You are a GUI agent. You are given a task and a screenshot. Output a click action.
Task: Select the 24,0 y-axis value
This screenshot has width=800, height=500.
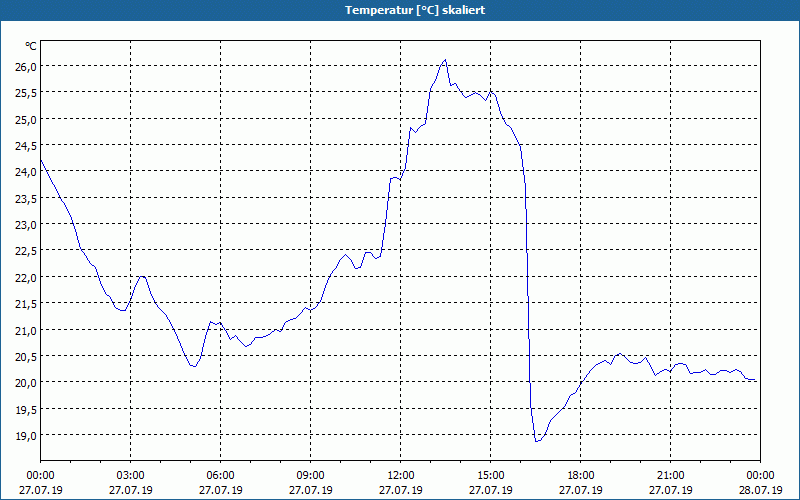(24, 172)
